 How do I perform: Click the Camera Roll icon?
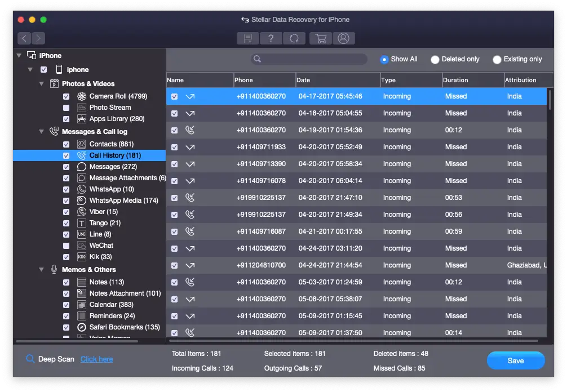click(x=82, y=96)
